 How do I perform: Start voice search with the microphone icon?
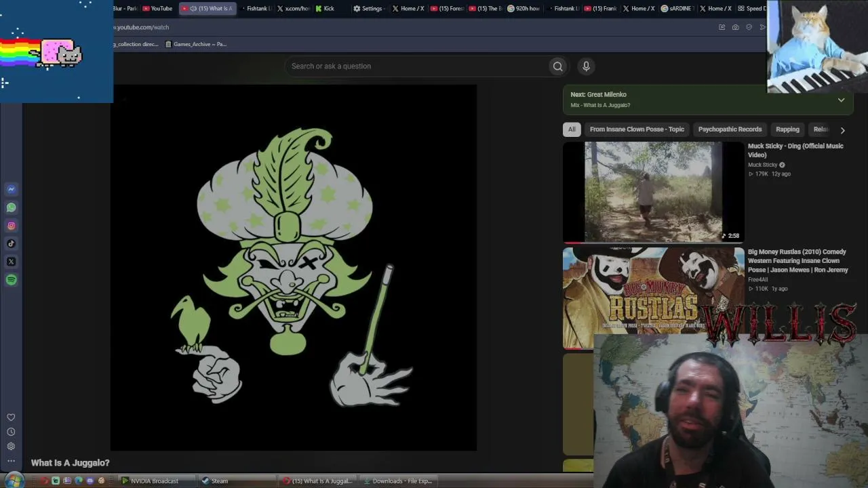(x=586, y=66)
